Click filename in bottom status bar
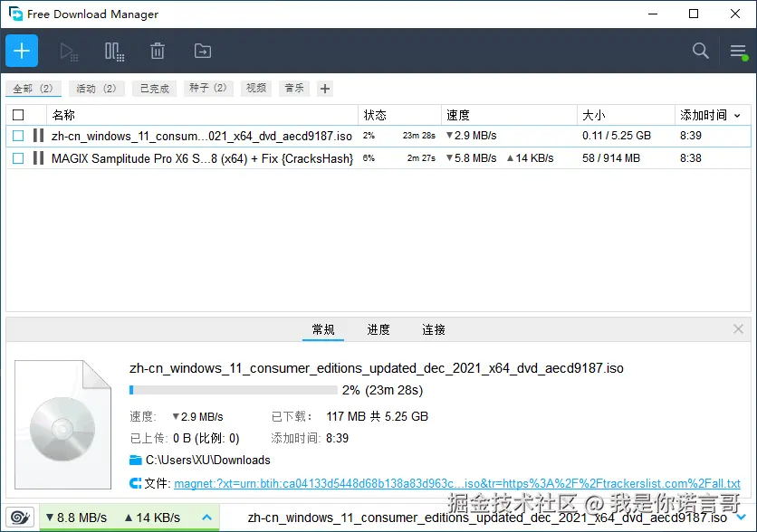 pos(487,518)
